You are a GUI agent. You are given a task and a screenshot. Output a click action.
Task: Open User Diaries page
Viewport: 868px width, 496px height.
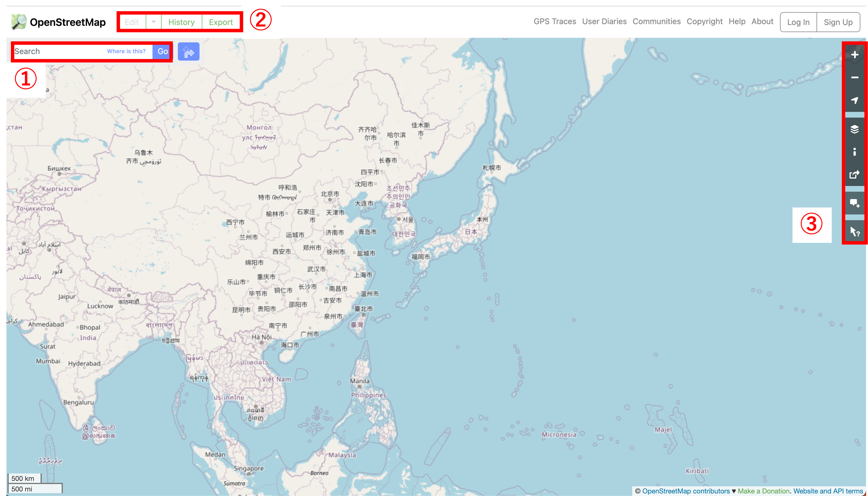coord(604,21)
